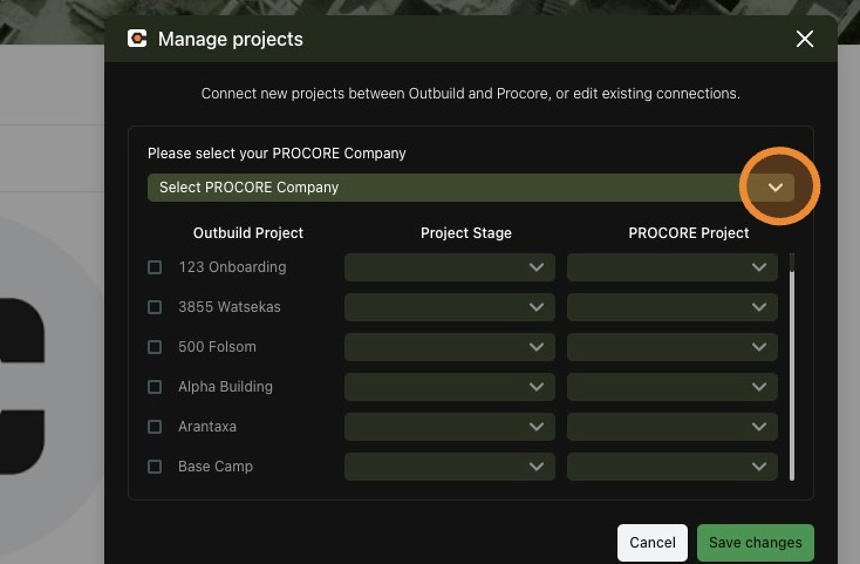Open Project Stage dropdown for 123 Onboarding
This screenshot has height=564, width=860.
pos(450,267)
